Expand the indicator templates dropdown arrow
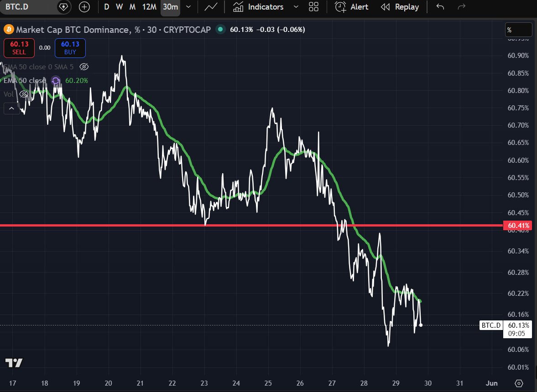 point(296,7)
